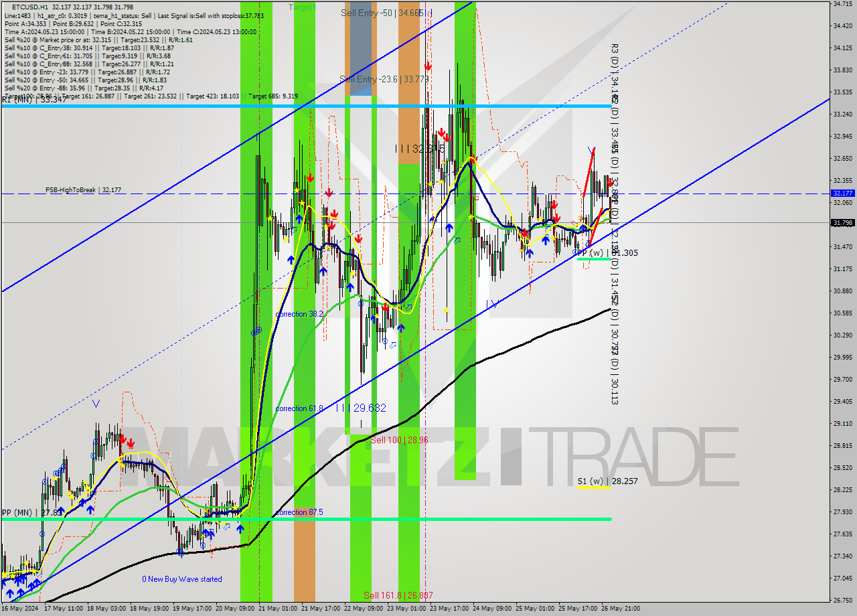Click the R3 (D) 34.145 rotated label

pyautogui.click(x=615, y=74)
